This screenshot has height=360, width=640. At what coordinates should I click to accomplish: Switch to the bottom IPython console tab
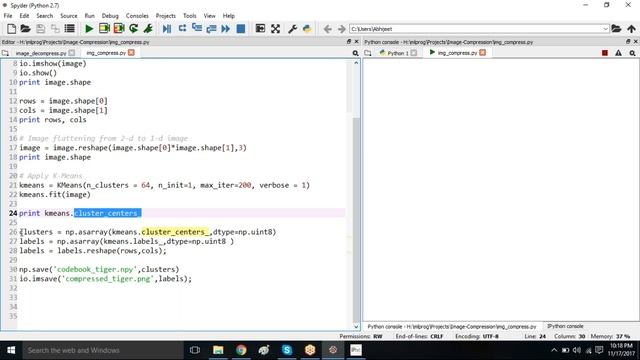565,326
